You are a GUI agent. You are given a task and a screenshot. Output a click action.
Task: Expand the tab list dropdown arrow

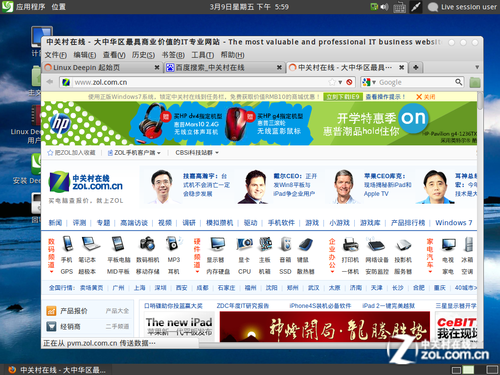coord(477,67)
